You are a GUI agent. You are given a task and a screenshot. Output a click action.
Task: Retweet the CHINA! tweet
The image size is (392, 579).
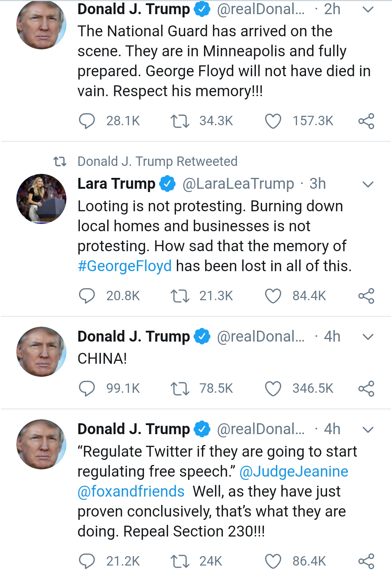(180, 388)
